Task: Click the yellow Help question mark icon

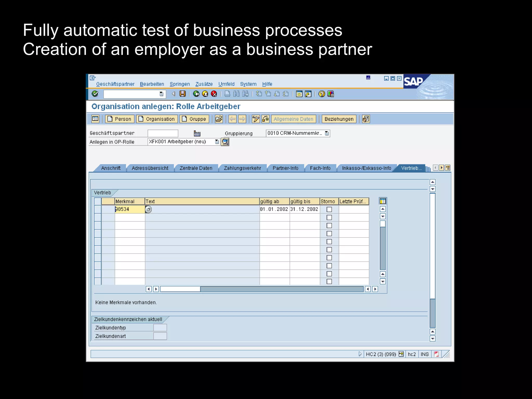Action: 322,94
